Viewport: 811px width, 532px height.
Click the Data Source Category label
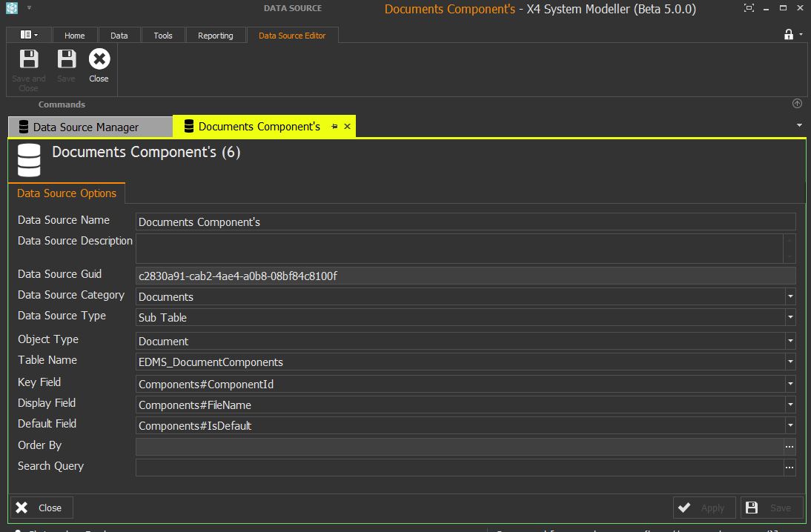(71, 295)
